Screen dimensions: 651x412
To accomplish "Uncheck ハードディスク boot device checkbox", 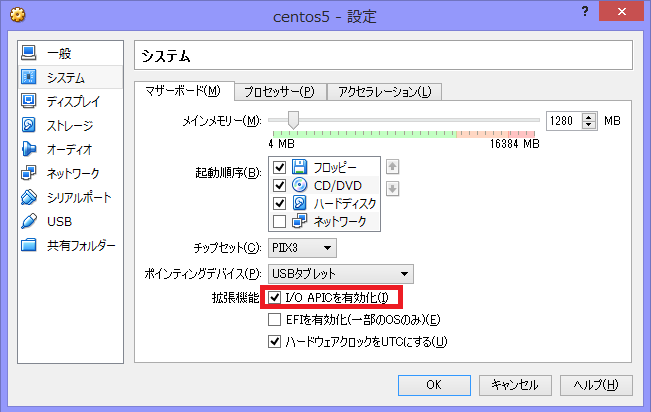I will 279,204.
